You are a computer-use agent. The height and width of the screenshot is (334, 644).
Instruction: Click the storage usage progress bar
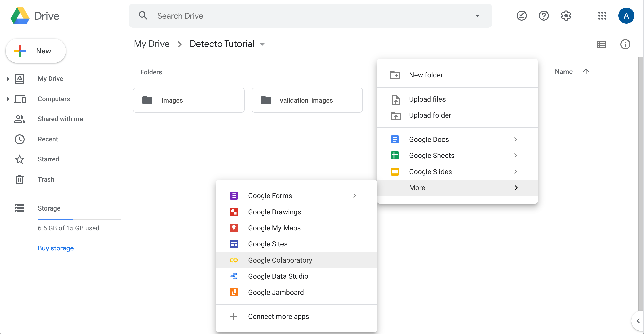[x=79, y=219]
